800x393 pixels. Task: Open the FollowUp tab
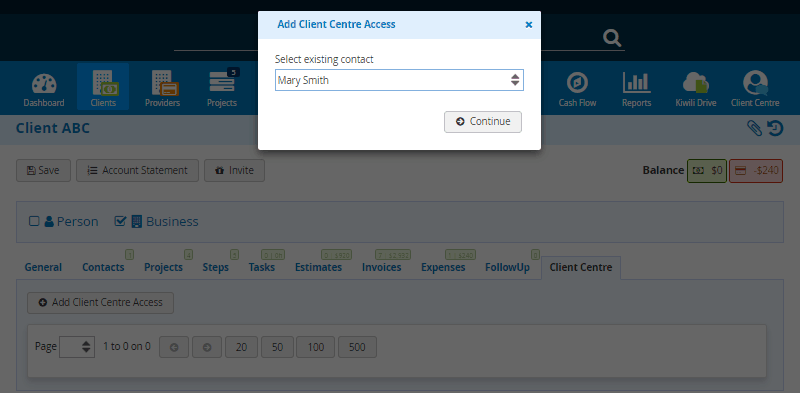point(507,267)
